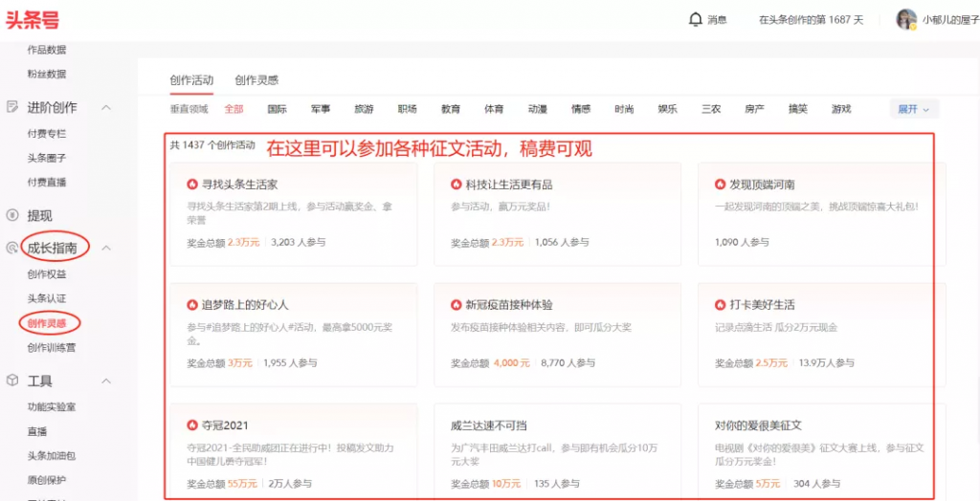Open 作品数据 in sidebar
This screenshot has height=501, width=980.
pyautogui.click(x=47, y=50)
